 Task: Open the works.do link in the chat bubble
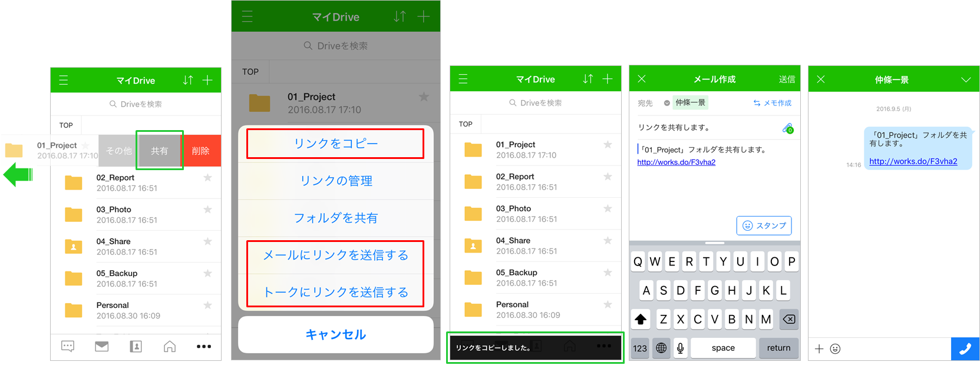[913, 161]
